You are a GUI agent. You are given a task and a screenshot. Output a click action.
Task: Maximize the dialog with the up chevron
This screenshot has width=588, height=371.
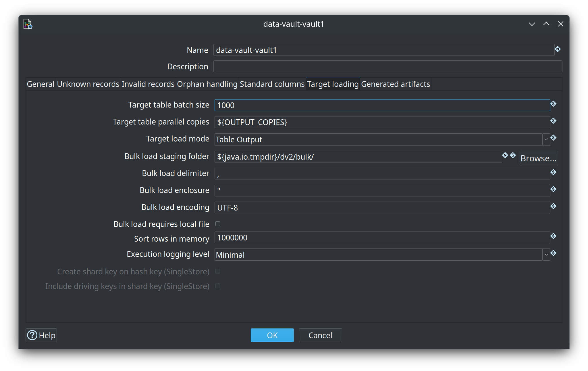pos(546,24)
